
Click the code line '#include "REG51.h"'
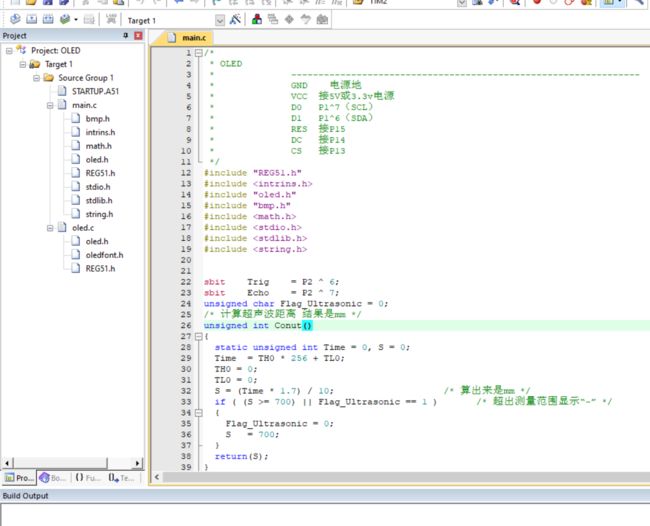[253, 173]
